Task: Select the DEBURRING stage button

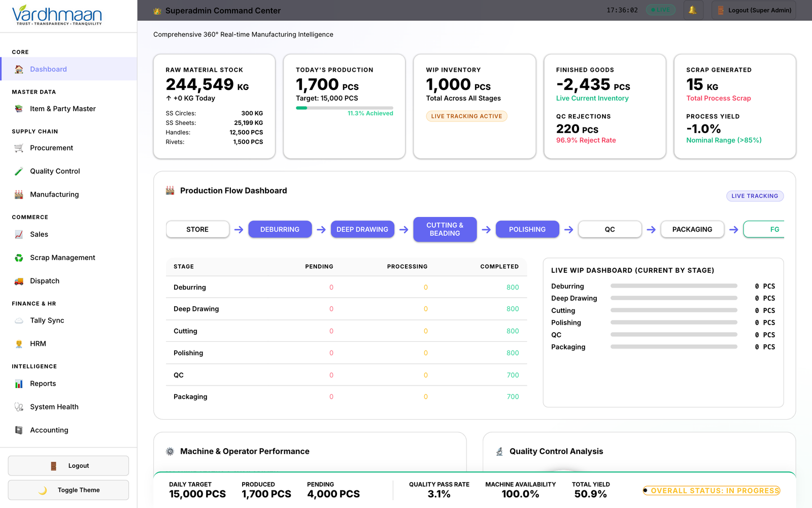Action: (x=280, y=230)
